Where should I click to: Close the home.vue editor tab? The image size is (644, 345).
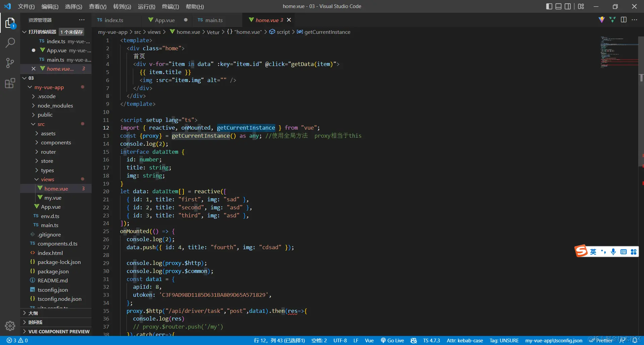pos(289,20)
